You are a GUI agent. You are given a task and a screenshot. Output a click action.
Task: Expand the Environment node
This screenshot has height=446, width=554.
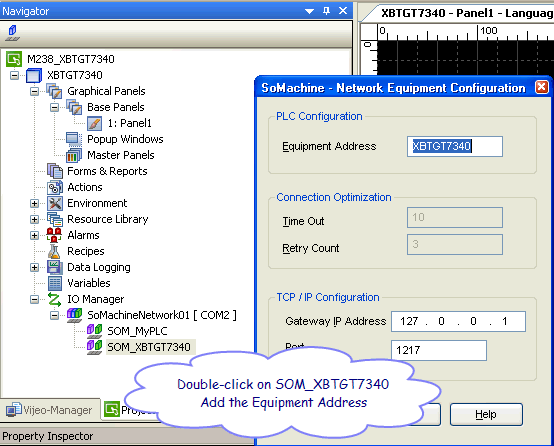click(34, 203)
